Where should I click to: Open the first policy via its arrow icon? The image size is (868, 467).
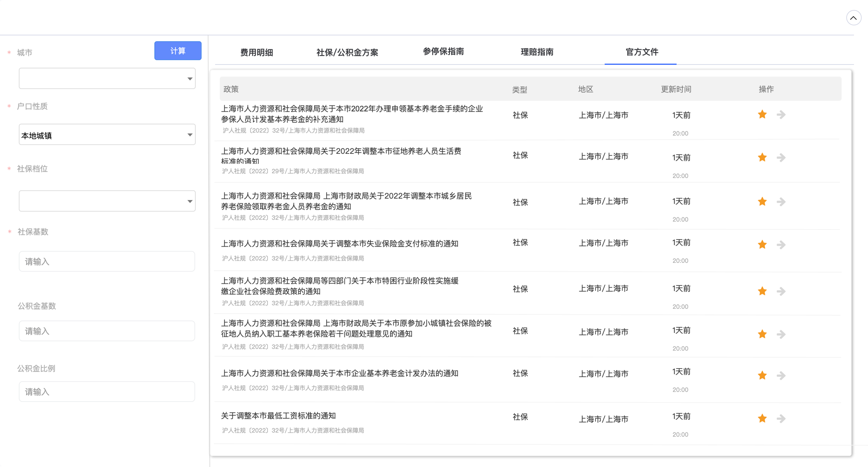781,115
